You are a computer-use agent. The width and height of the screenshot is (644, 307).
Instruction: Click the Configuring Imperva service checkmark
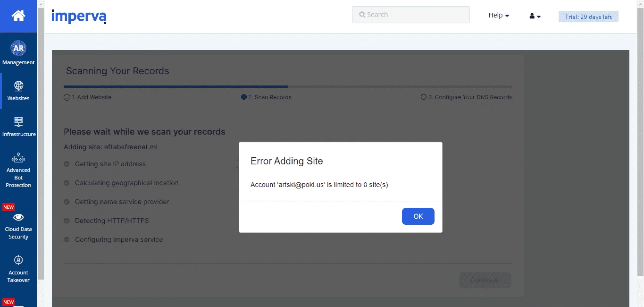67,239
